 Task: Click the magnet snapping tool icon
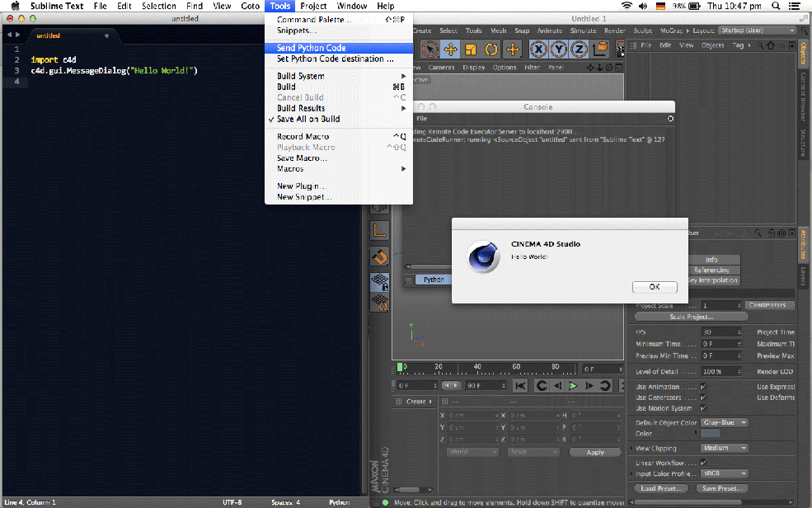coord(380,257)
